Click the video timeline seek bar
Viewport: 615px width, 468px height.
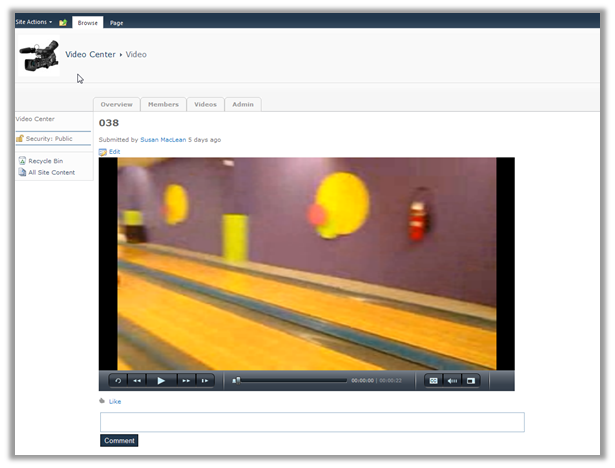pos(292,380)
